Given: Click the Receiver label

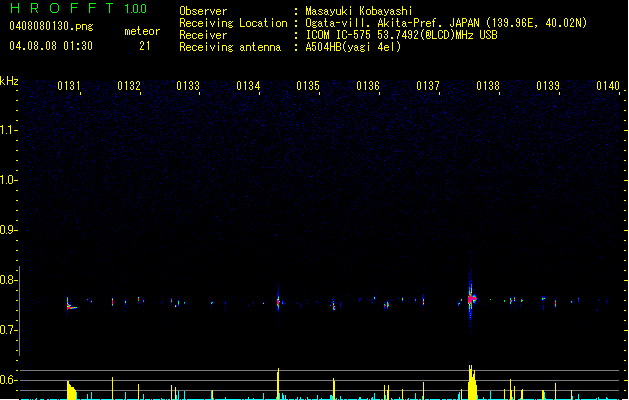Looking at the screenshot, I should click(203, 35).
